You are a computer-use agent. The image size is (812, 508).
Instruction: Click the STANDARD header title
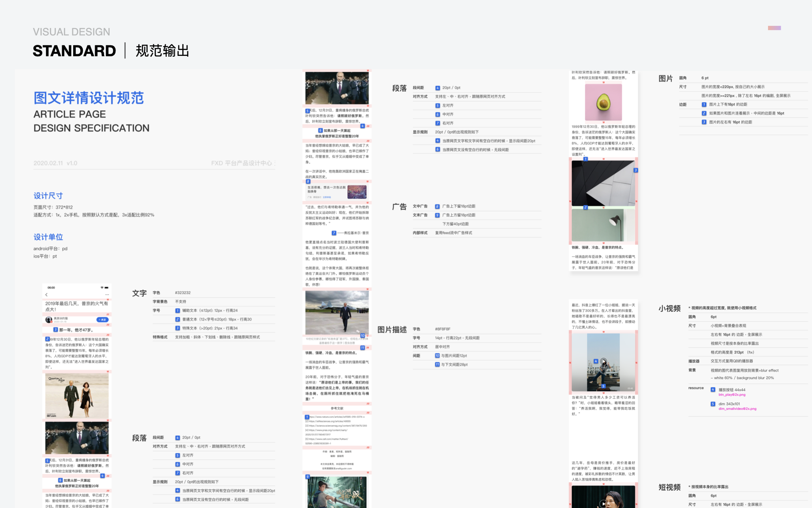[74, 51]
